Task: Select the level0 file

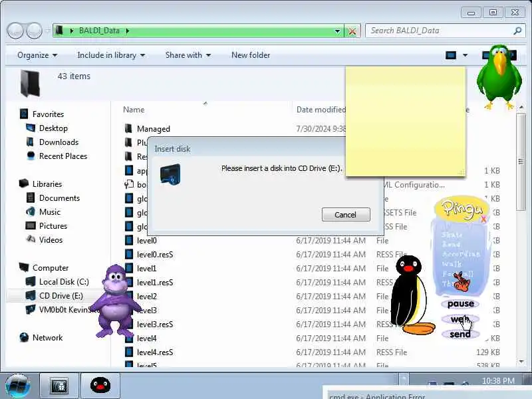Action: pos(146,241)
